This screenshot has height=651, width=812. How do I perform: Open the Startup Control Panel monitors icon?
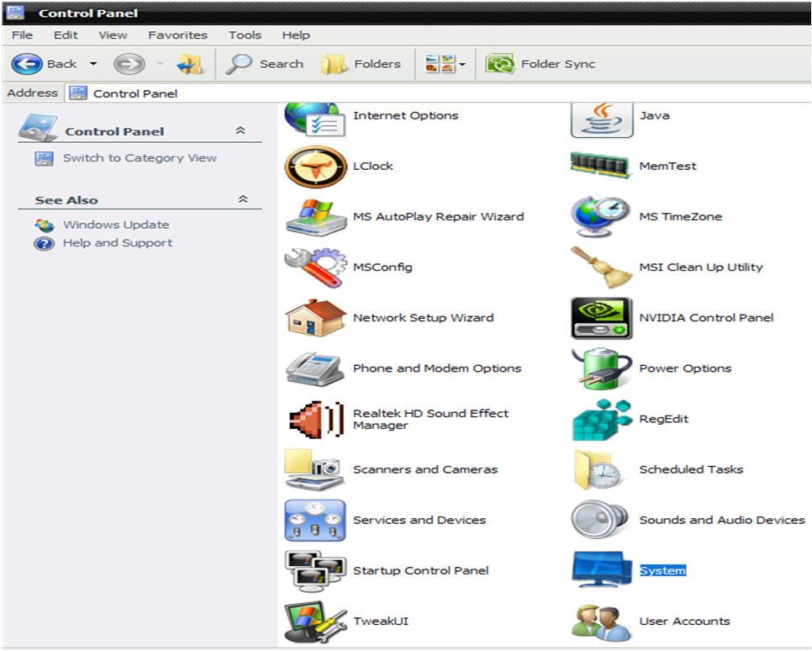[315, 571]
